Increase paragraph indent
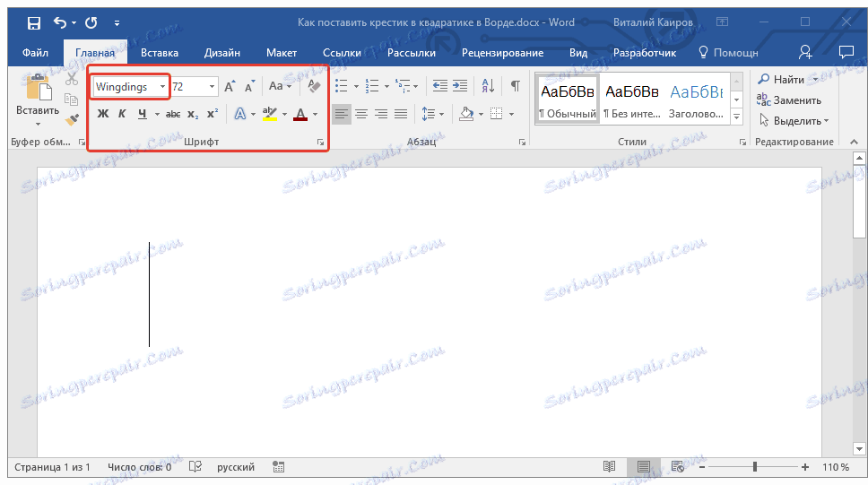This screenshot has height=485, width=868. pos(460,86)
